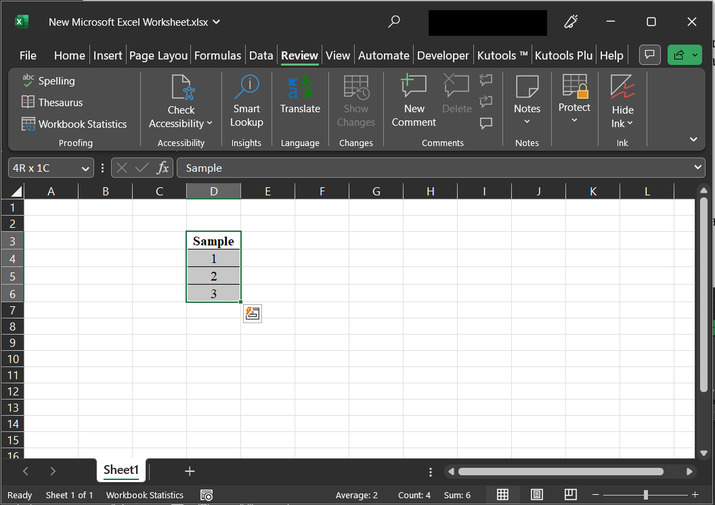The height and width of the screenshot is (505, 715).
Task: Click the Paste Options icon below the table
Action: point(253,314)
